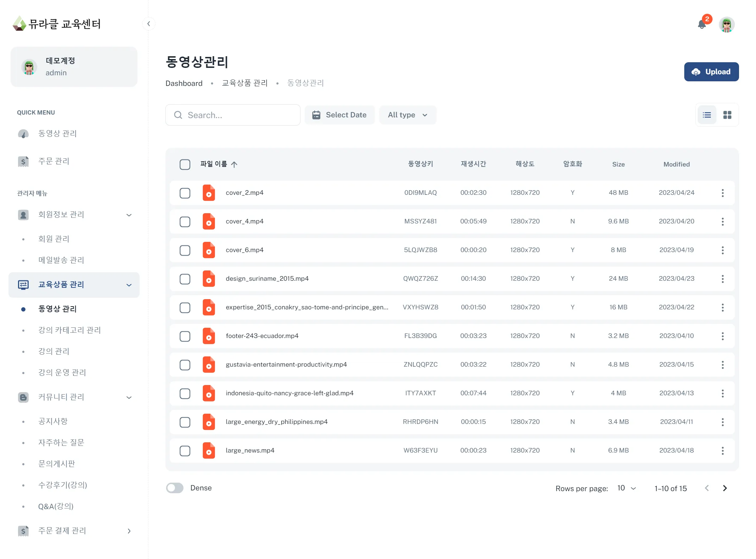Click the video file icon of cover_6.mp4
The height and width of the screenshot is (559, 756).
[x=209, y=250]
